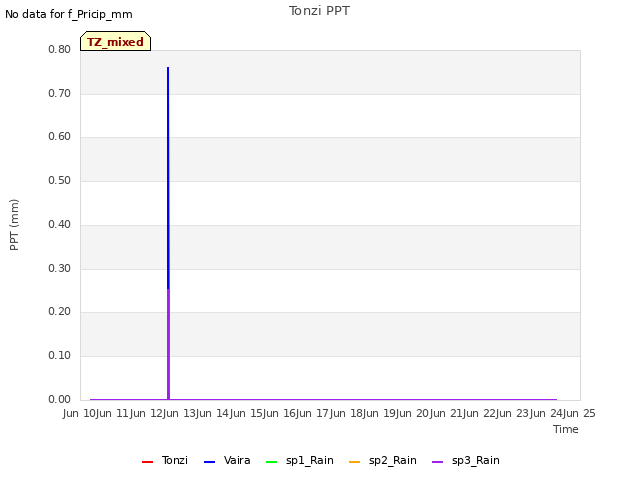The height and width of the screenshot is (480, 640).
Task: Click the red Tonzi legend color marker
Action: [147, 462]
